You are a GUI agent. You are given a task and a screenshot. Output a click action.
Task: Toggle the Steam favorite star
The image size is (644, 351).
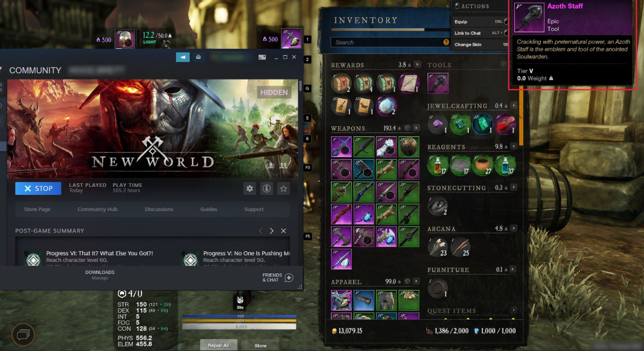click(284, 188)
